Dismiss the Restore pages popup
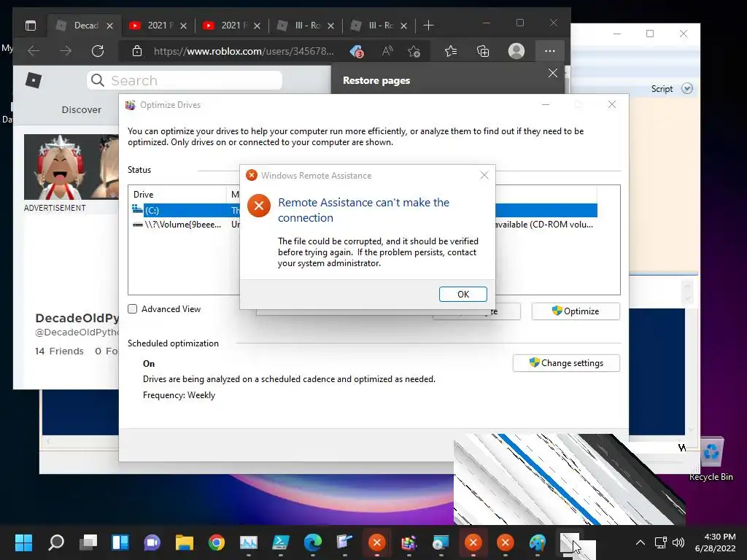This screenshot has width=747, height=560. coord(553,73)
